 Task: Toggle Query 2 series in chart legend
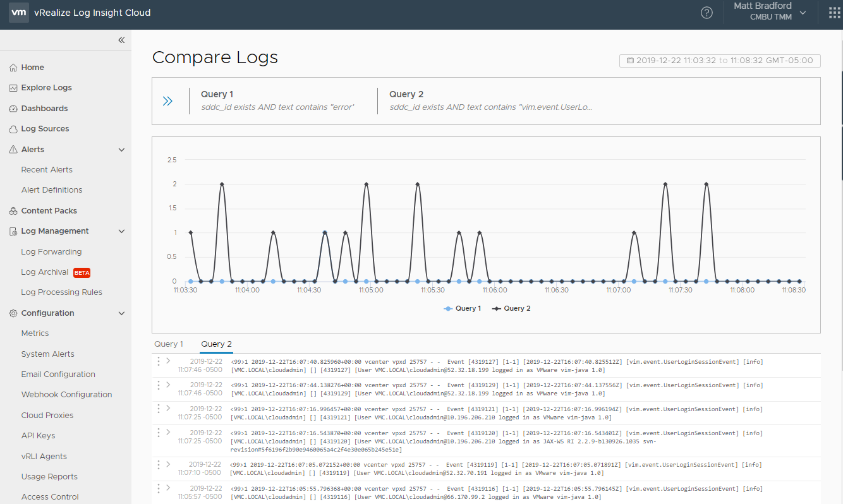point(511,308)
